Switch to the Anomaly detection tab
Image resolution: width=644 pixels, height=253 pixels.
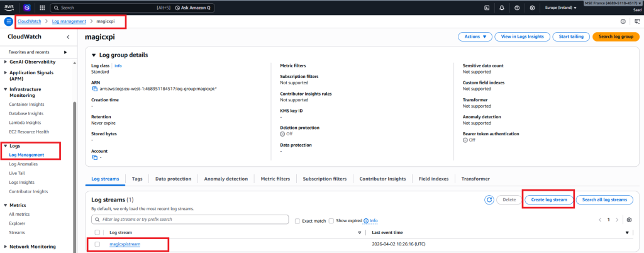point(226,179)
